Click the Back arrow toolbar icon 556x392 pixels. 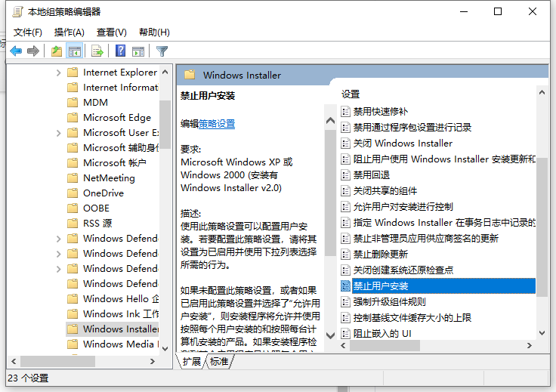(15, 51)
